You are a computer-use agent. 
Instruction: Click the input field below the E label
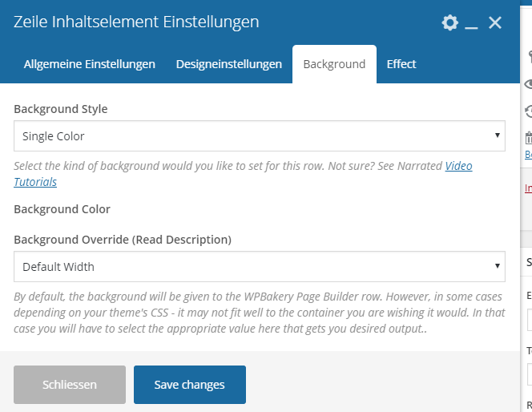[530, 320]
